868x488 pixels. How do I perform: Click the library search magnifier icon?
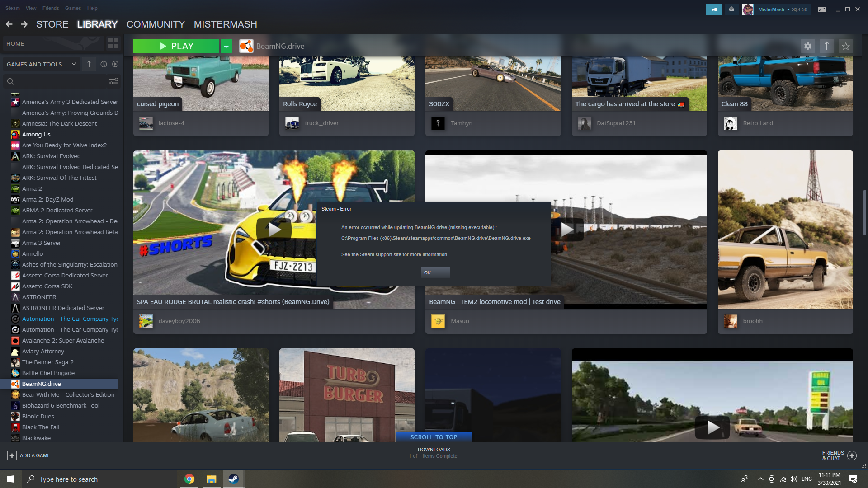(x=11, y=82)
